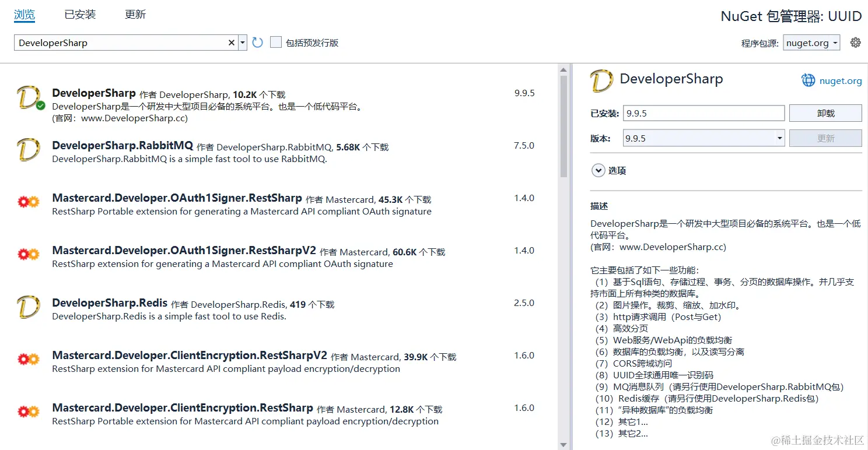
Task: Select the ClientEncryption.RestSharpV2 package icon
Action: (28, 360)
